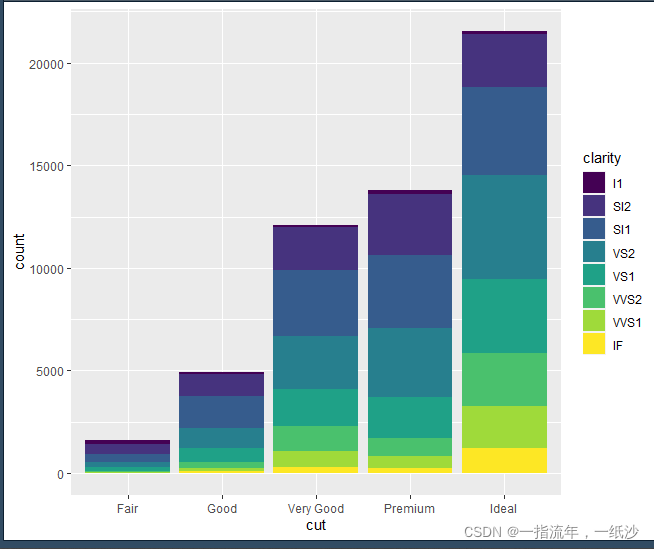Click the VVS1 segment of the Ideal bar
The width and height of the screenshot is (654, 549).
504,427
